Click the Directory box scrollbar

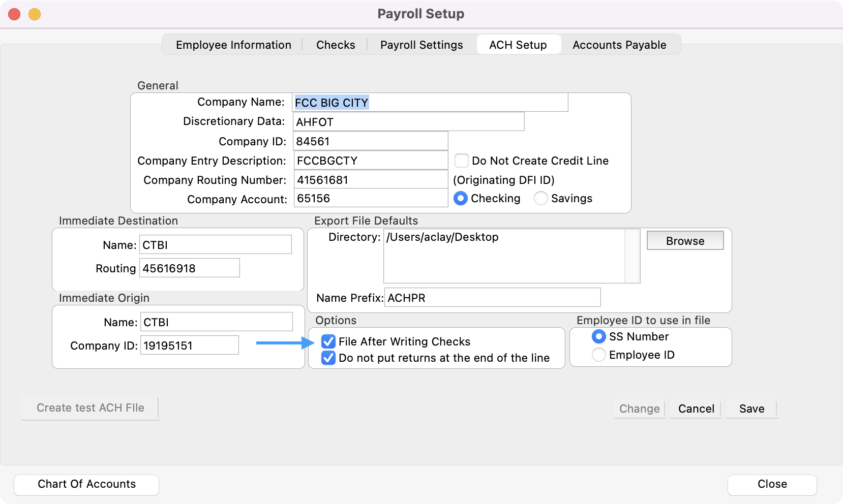(x=632, y=256)
